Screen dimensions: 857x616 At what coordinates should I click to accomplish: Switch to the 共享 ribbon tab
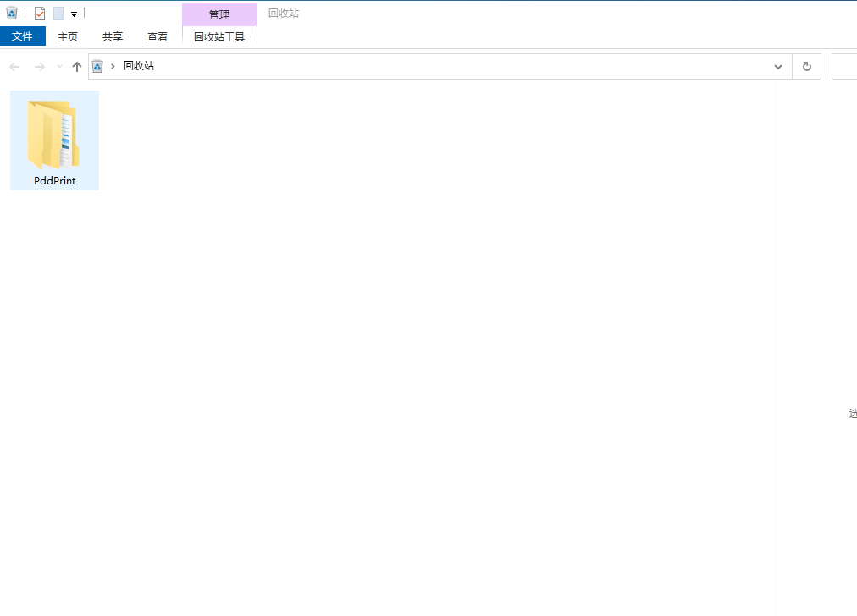(x=113, y=36)
